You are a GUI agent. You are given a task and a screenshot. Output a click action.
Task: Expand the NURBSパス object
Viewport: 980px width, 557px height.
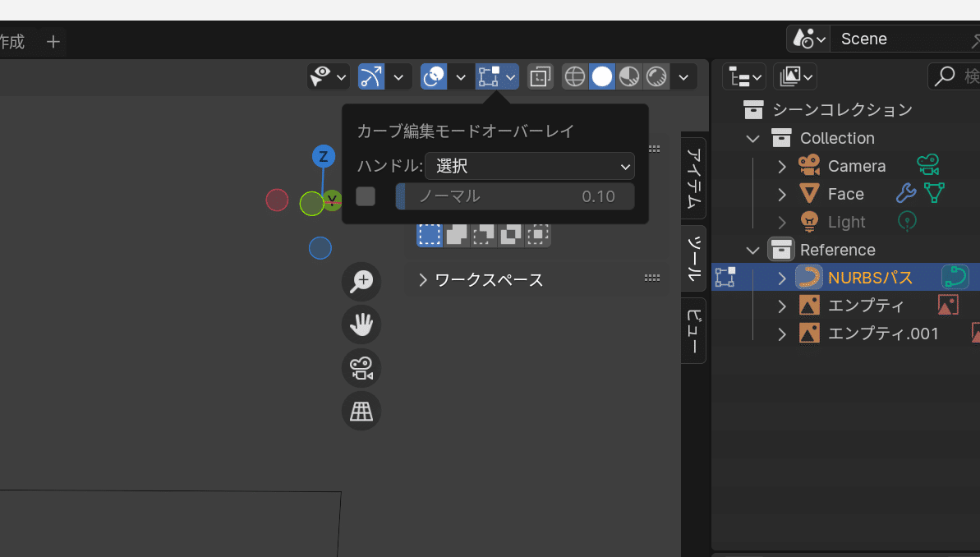781,278
